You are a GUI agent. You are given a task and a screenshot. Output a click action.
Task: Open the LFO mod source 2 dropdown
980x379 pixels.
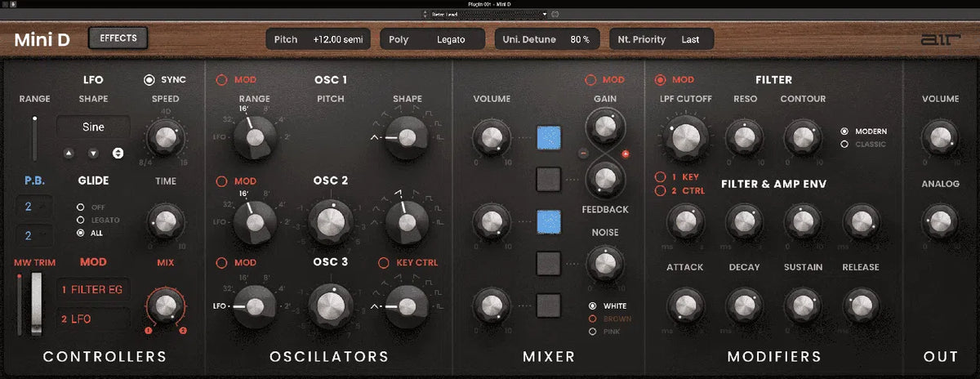pyautogui.click(x=92, y=319)
